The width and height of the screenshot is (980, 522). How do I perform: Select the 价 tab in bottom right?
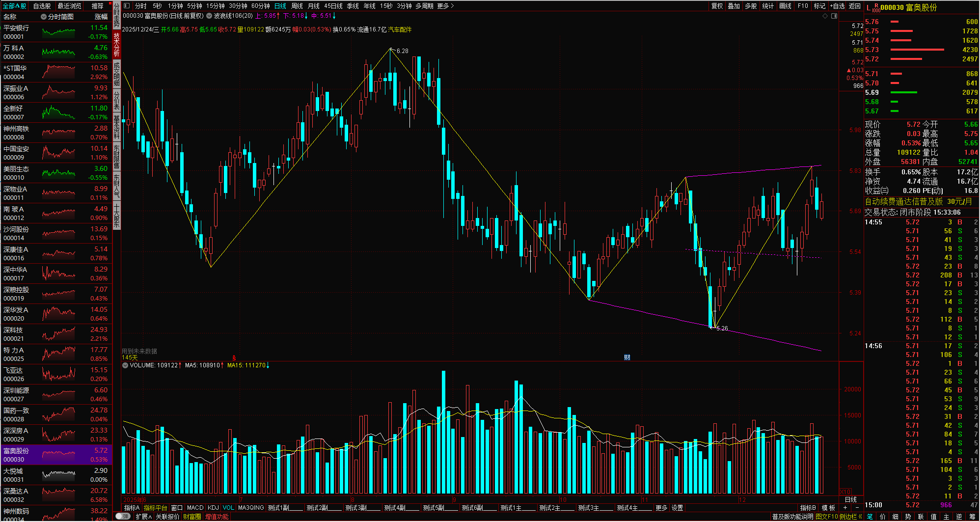tap(883, 517)
